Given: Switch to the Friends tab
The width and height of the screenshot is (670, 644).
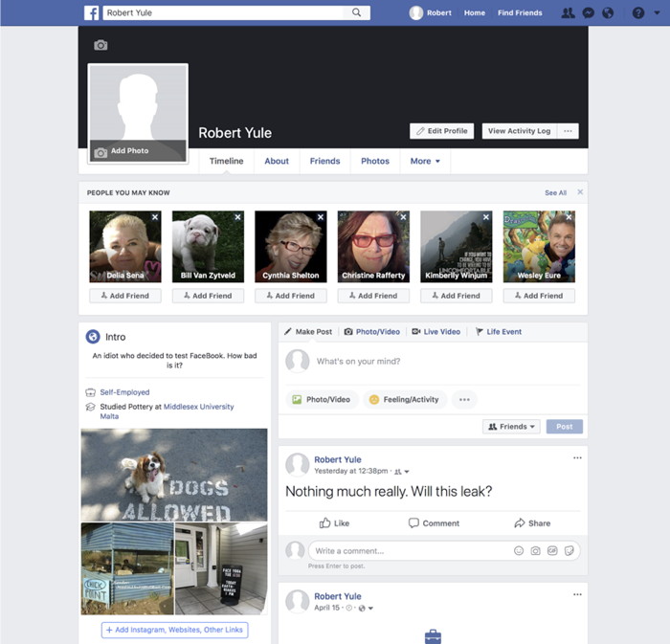Looking at the screenshot, I should tap(324, 161).
